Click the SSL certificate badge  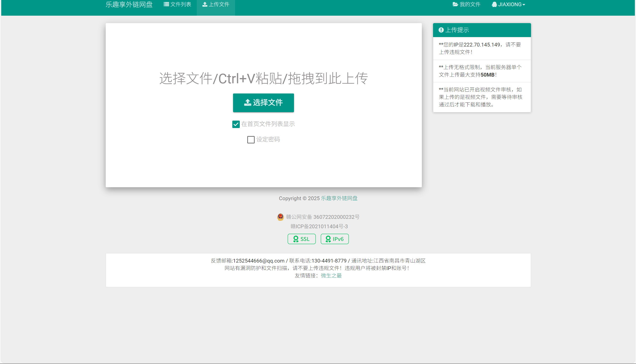[301, 239]
